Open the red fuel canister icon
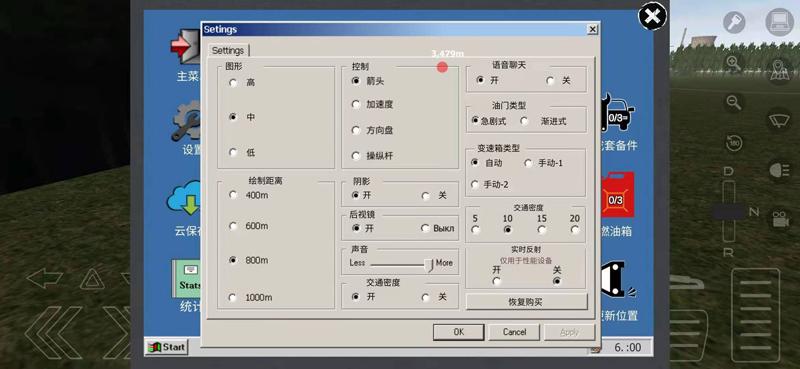Image resolution: width=800 pixels, height=369 pixels. tap(617, 195)
